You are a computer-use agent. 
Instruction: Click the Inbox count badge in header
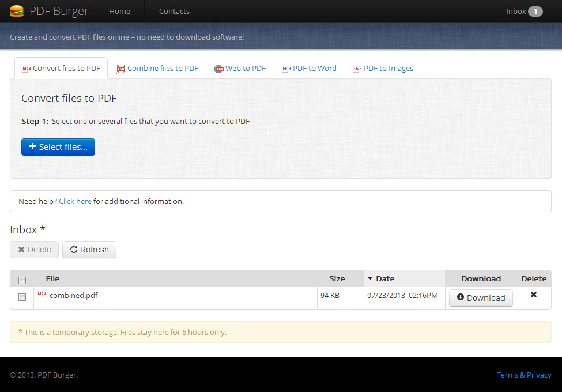tap(535, 12)
